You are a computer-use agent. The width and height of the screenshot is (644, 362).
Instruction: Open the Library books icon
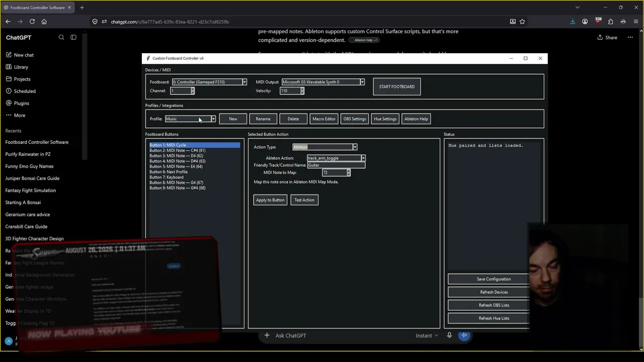click(9, 67)
